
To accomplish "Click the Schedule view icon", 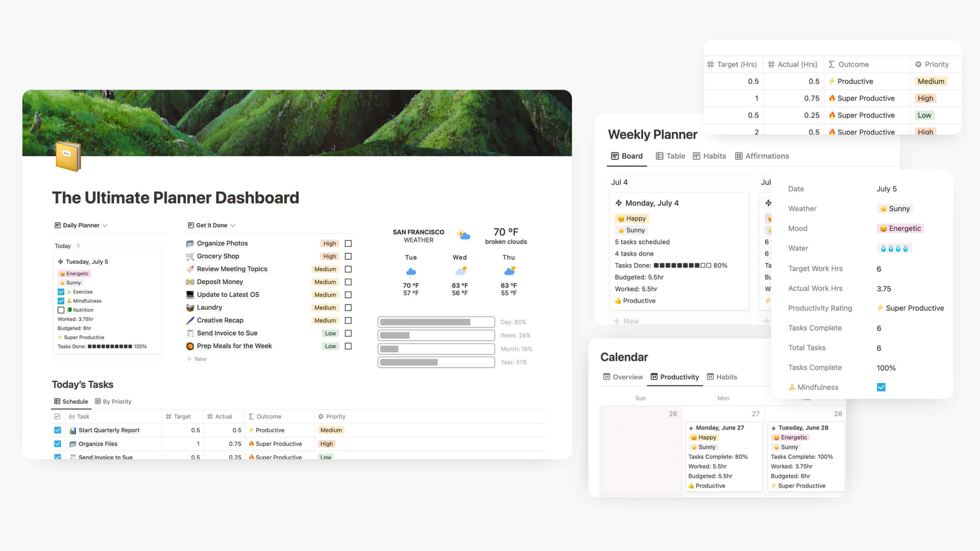I will click(x=57, y=402).
